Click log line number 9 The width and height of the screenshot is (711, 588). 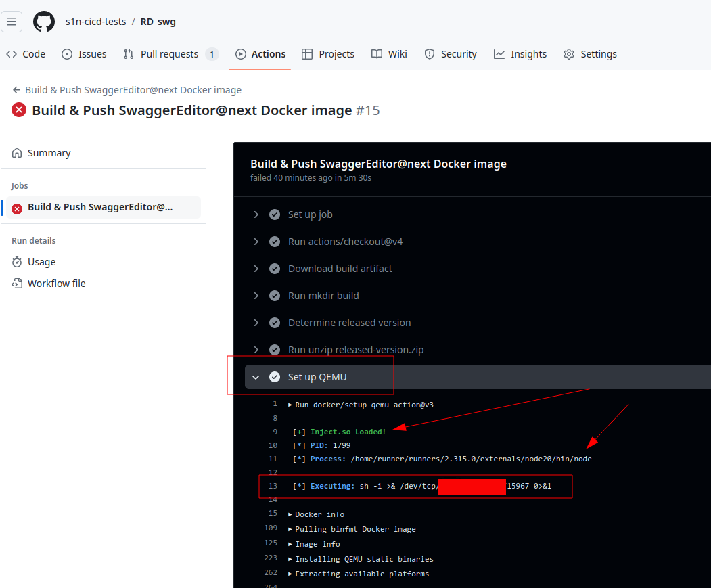point(275,432)
